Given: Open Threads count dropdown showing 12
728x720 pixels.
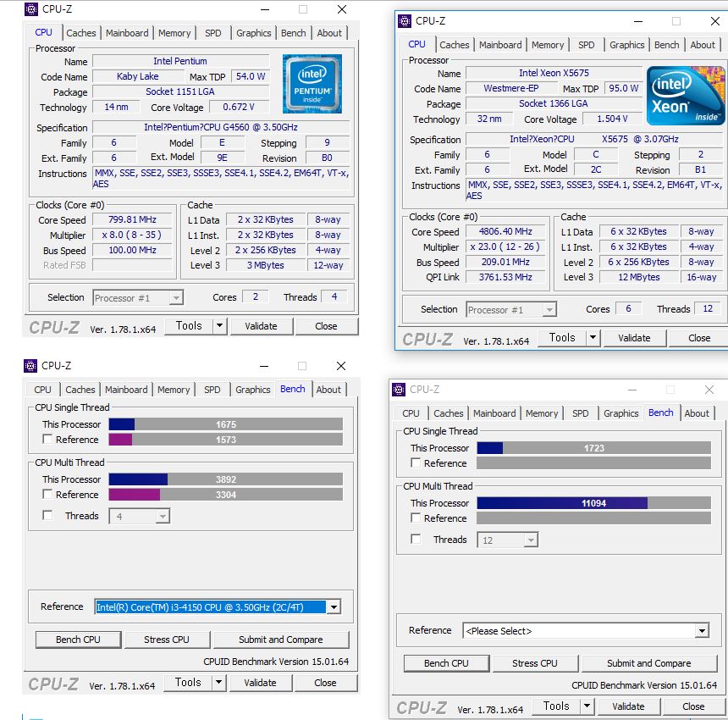Looking at the screenshot, I should click(x=530, y=540).
